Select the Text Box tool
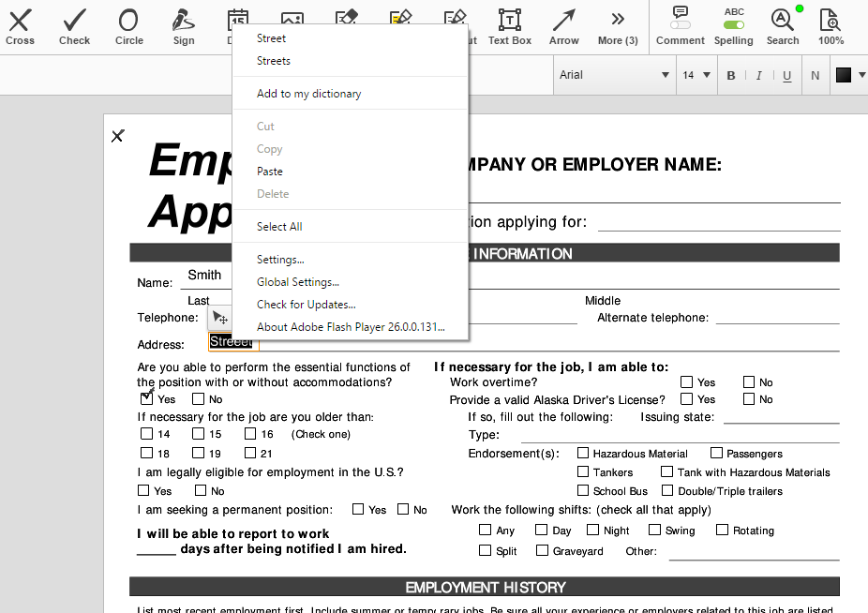Viewport: 868px width, 613px height. (509, 27)
